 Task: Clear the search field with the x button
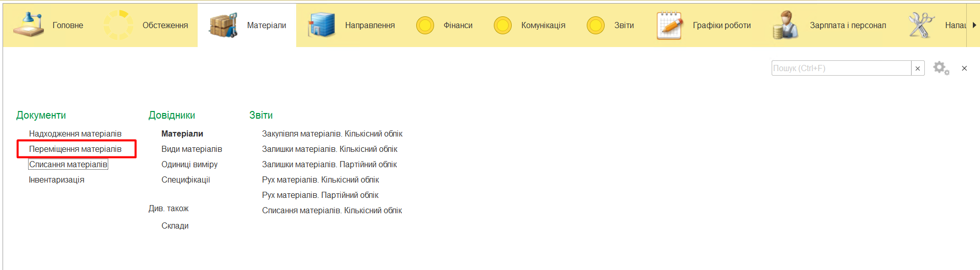pyautogui.click(x=918, y=69)
